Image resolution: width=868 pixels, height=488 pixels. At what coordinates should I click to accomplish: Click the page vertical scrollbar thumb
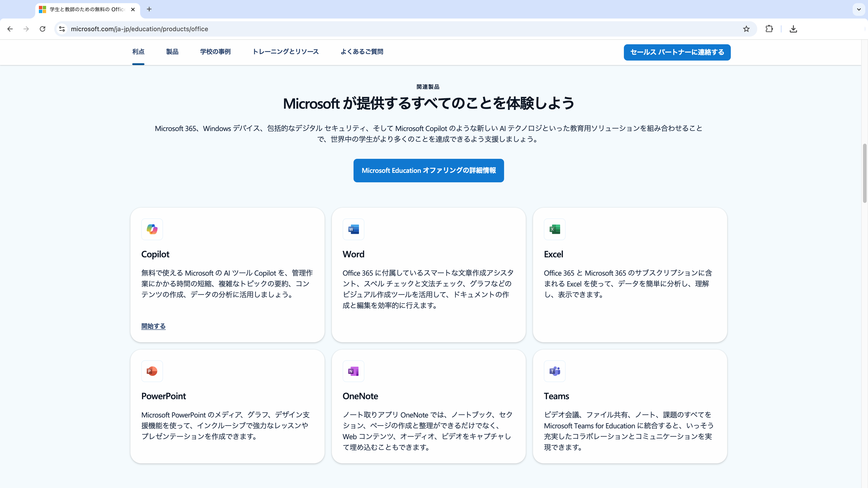click(x=864, y=173)
